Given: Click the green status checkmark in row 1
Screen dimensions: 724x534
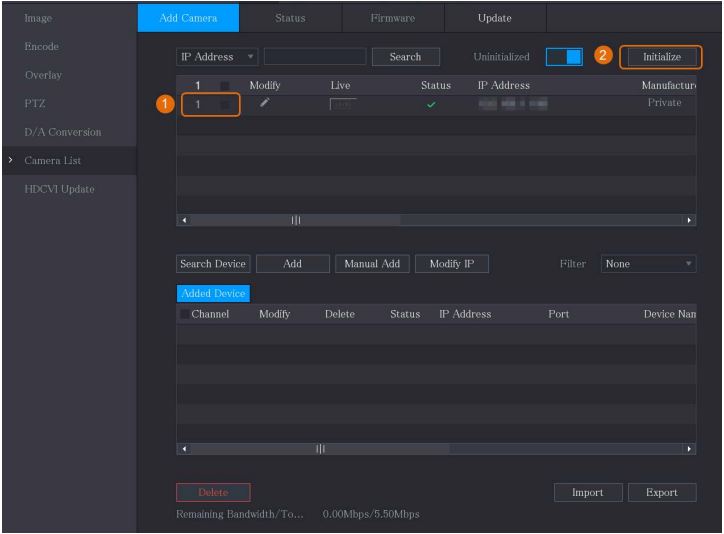Looking at the screenshot, I should pyautogui.click(x=431, y=105).
